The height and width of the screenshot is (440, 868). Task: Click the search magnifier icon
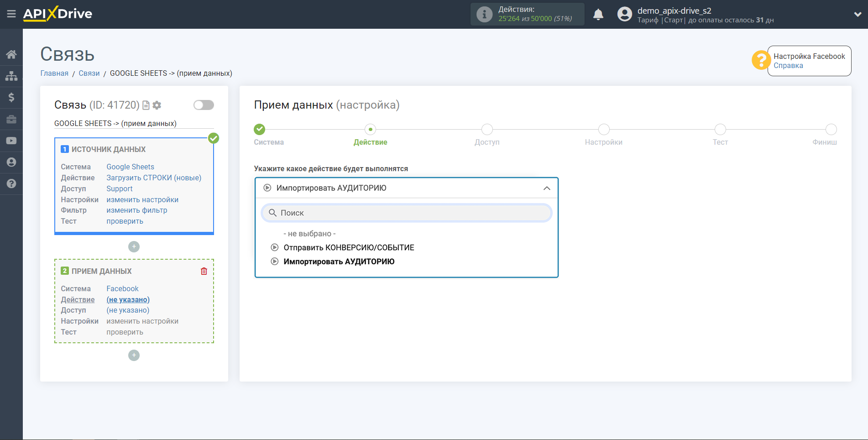pos(272,213)
